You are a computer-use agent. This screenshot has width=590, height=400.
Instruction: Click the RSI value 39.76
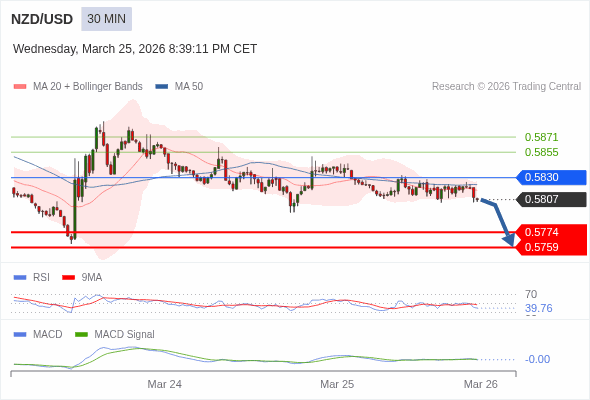pos(538,309)
